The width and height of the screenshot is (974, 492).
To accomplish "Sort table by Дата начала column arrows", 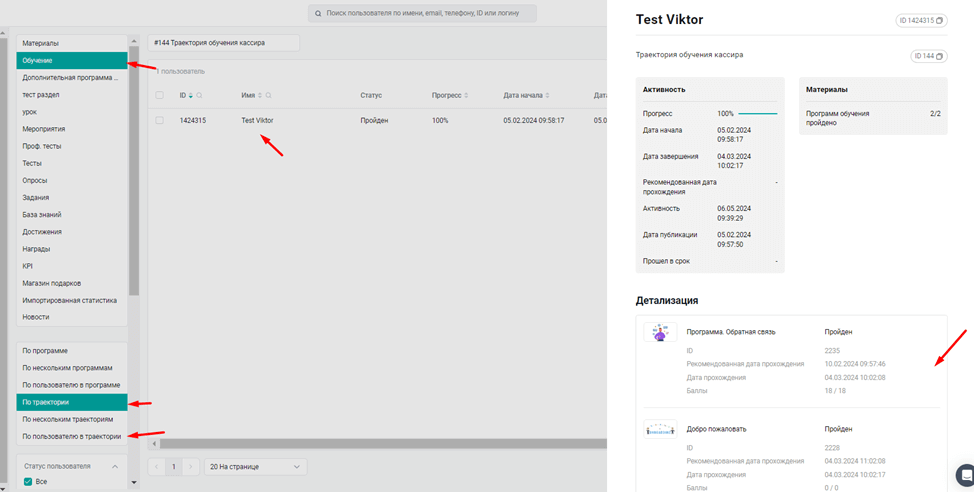I will 550,96.
